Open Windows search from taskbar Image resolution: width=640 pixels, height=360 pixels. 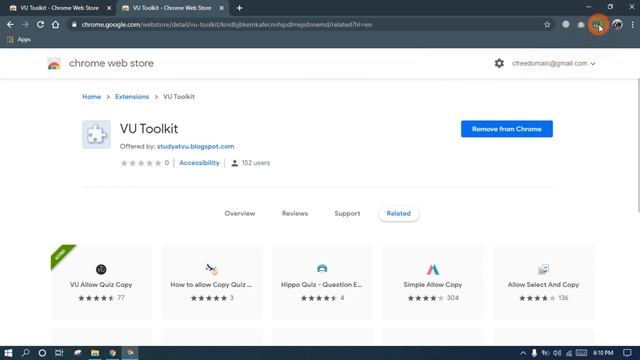[25, 353]
